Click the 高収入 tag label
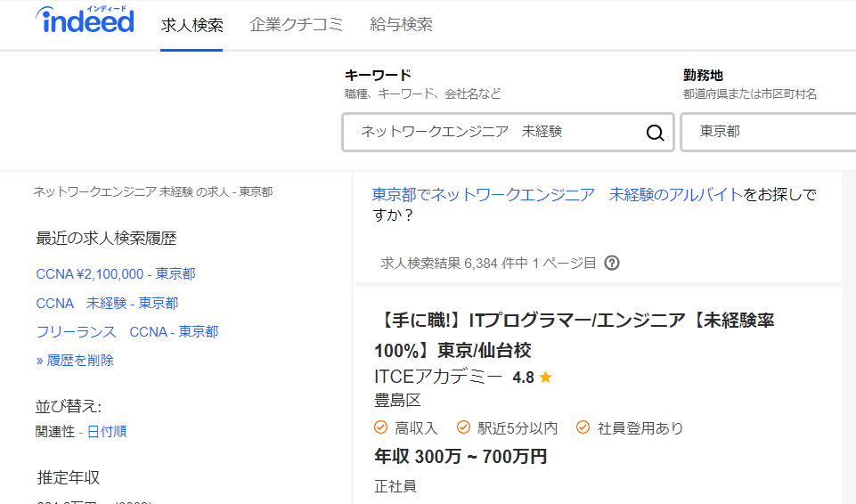Viewport: 856px width, 504px height. click(417, 428)
